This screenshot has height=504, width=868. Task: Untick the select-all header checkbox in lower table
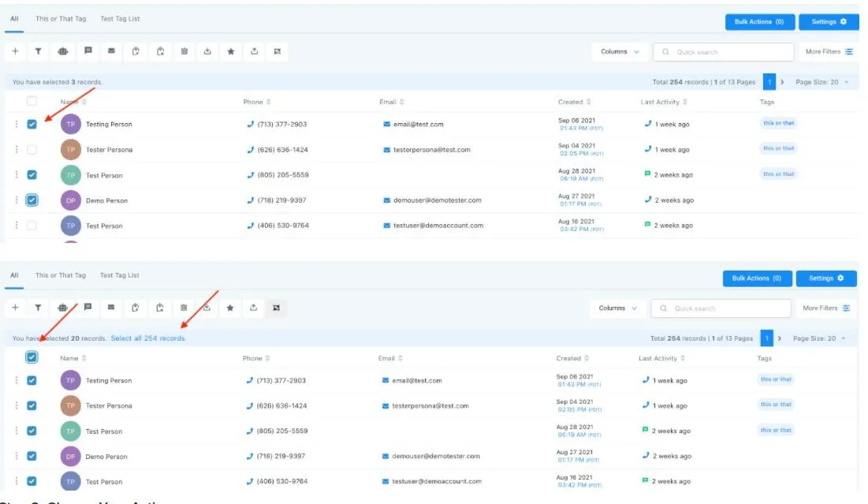32,357
